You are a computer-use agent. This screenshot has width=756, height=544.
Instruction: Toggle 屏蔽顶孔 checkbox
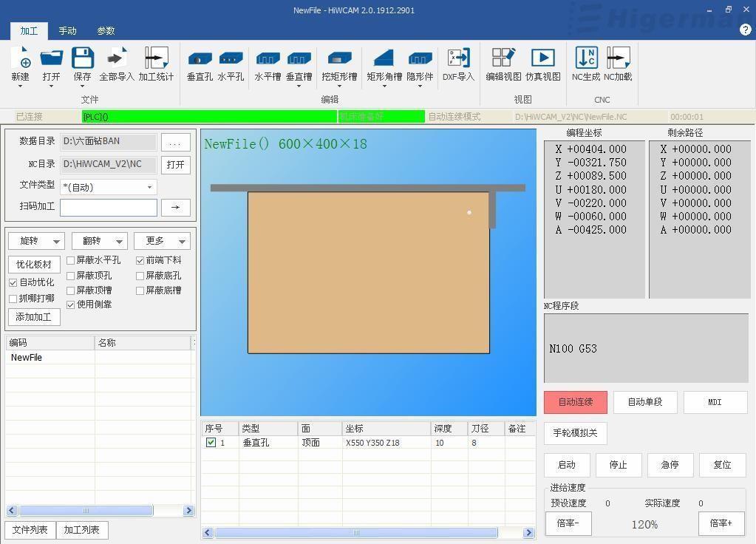coord(70,276)
